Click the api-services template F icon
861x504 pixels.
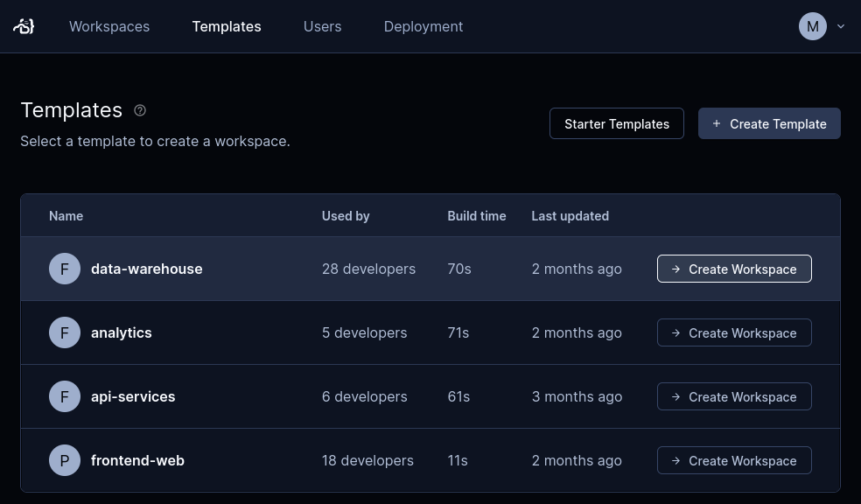click(64, 396)
